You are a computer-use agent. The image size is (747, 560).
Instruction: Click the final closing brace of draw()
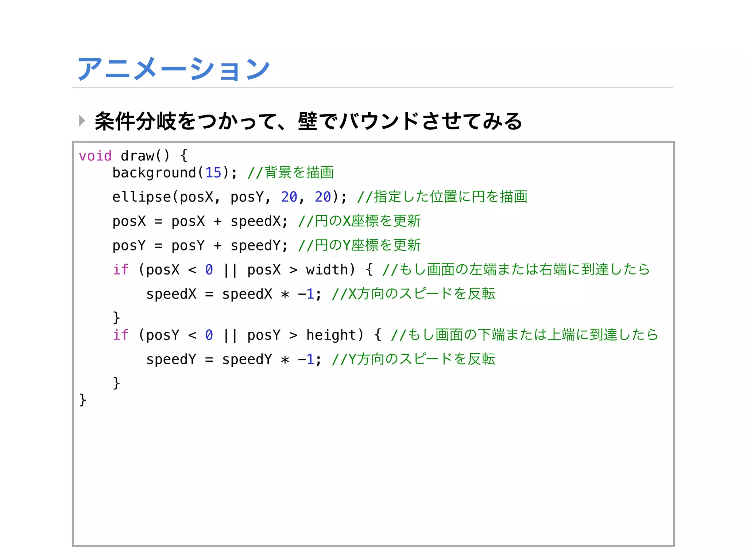tap(83, 400)
